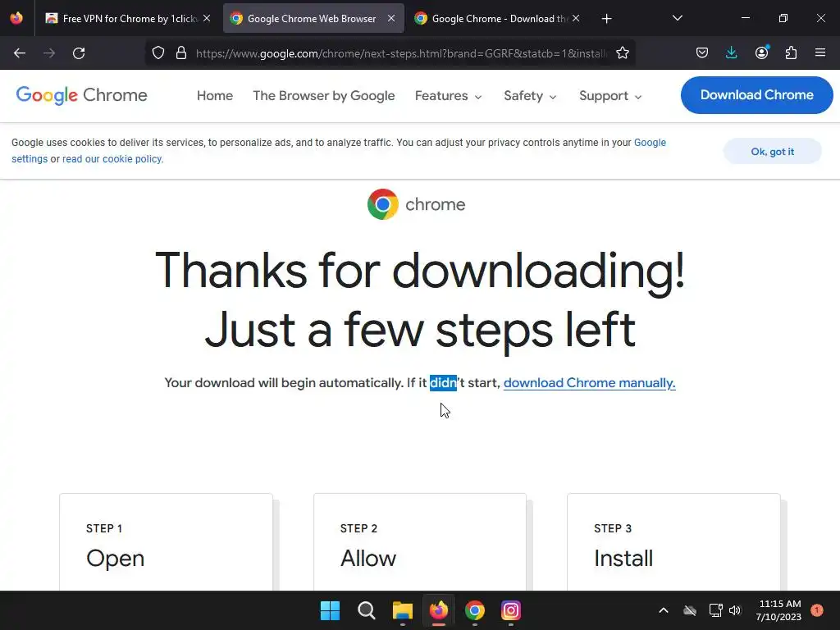Click the Firefox View icon
The width and height of the screenshot is (840, 630).
[16, 18]
